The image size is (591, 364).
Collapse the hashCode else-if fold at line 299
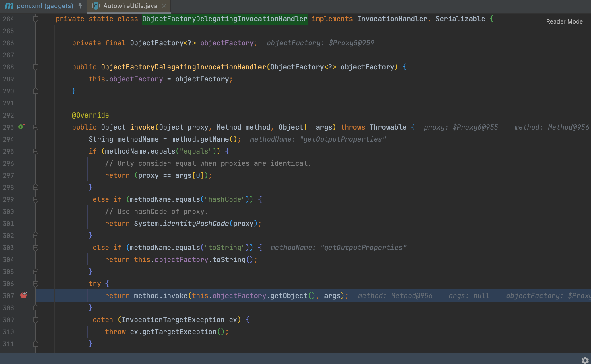point(36,200)
